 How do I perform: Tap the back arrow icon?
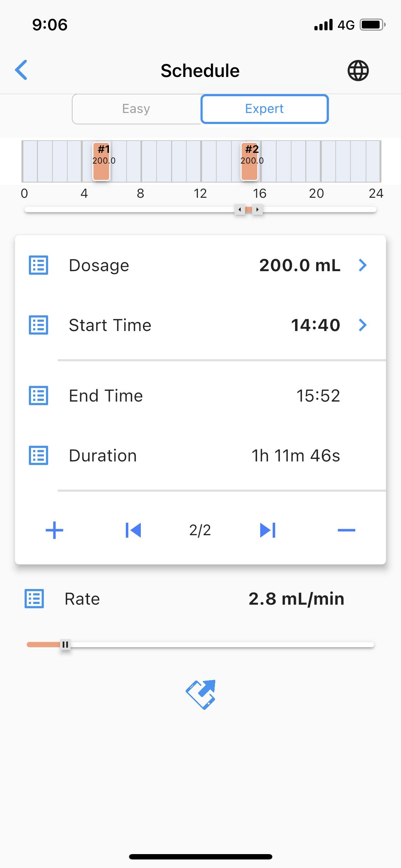coord(21,70)
